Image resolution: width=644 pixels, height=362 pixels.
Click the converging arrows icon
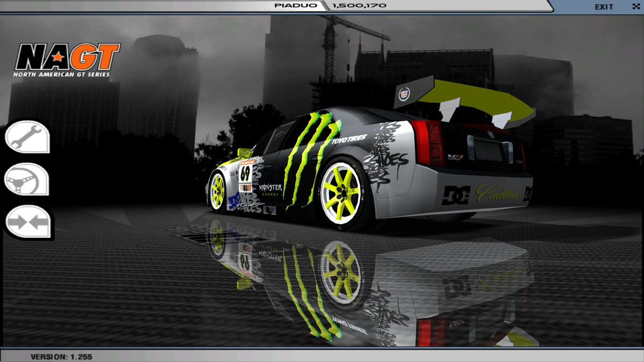pos(28,221)
